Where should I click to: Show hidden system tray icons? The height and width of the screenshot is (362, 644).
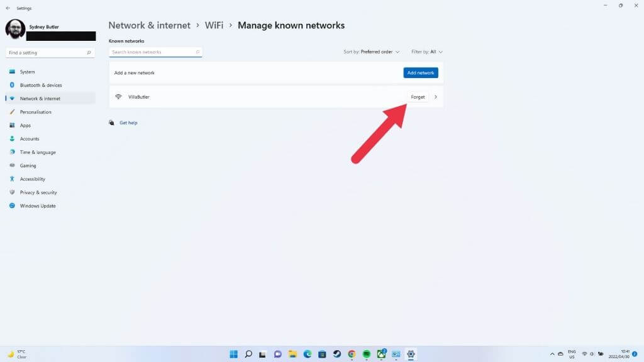tap(552, 354)
